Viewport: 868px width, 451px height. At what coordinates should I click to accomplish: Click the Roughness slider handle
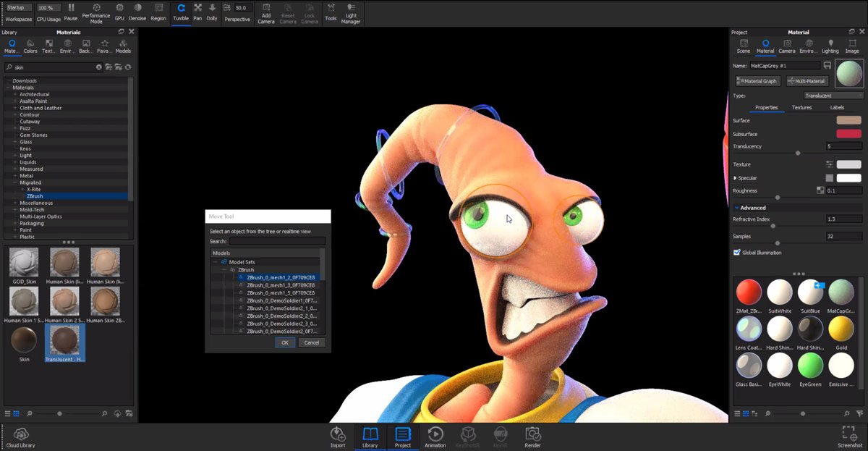(778, 197)
